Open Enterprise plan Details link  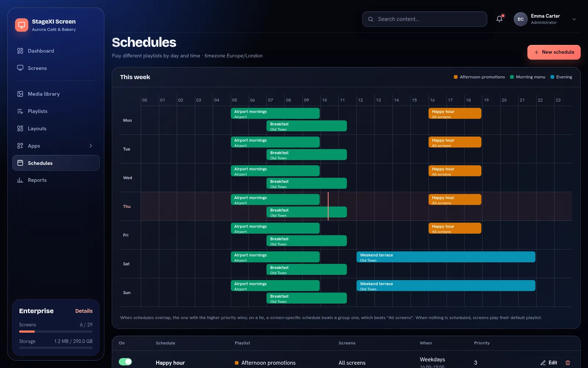point(84,311)
